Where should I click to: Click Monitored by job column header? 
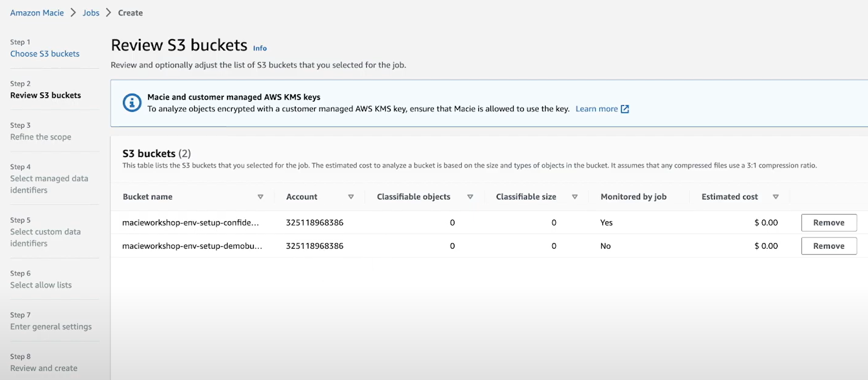(x=633, y=197)
